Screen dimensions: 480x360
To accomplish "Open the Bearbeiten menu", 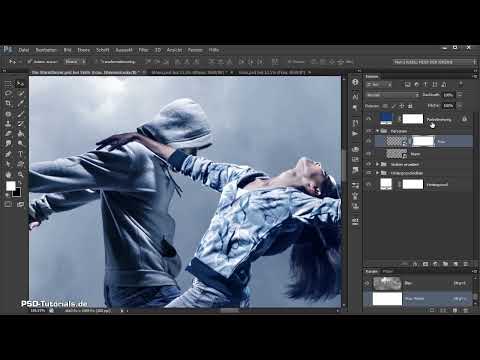I will click(46, 50).
